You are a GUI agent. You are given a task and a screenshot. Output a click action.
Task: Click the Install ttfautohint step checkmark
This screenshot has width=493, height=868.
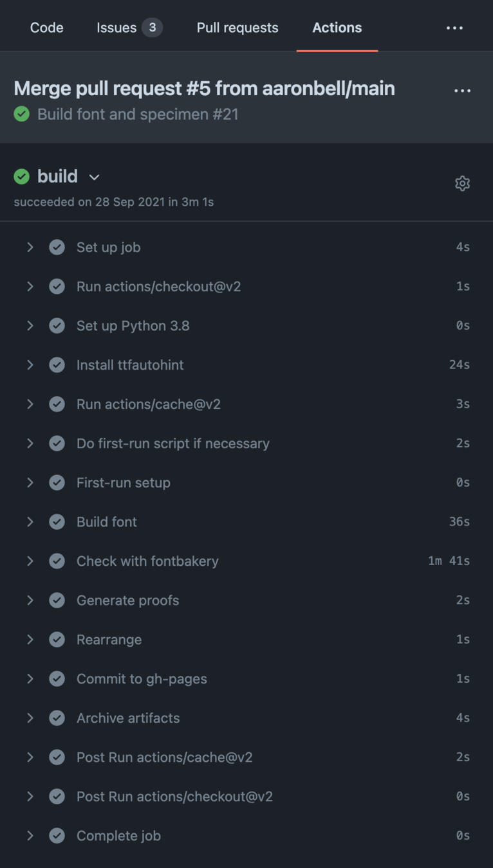point(57,365)
